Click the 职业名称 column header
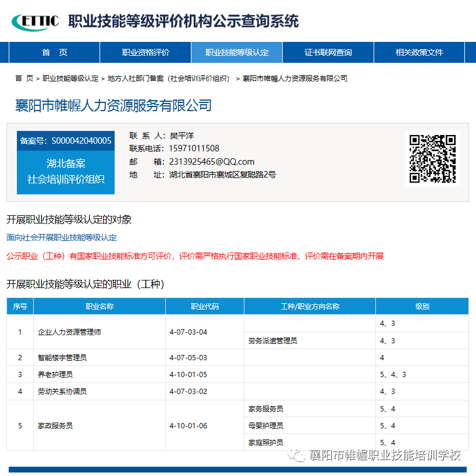476x476 pixels. pyautogui.click(x=99, y=306)
